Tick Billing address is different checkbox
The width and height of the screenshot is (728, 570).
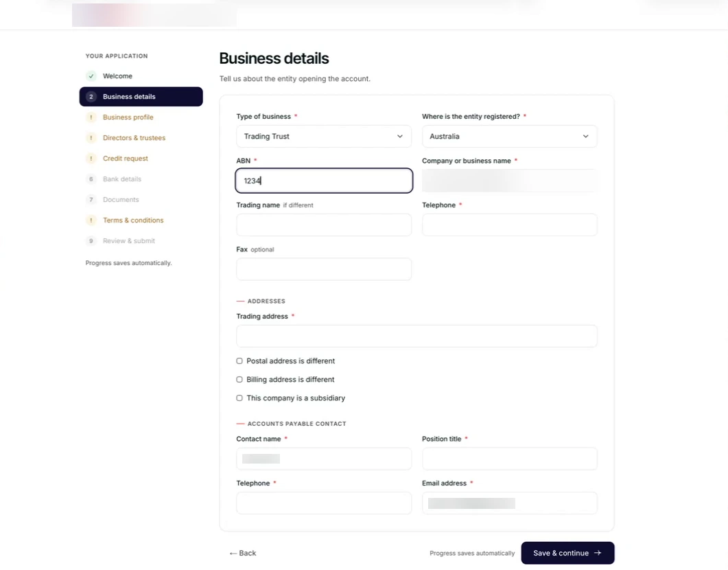[x=239, y=380]
